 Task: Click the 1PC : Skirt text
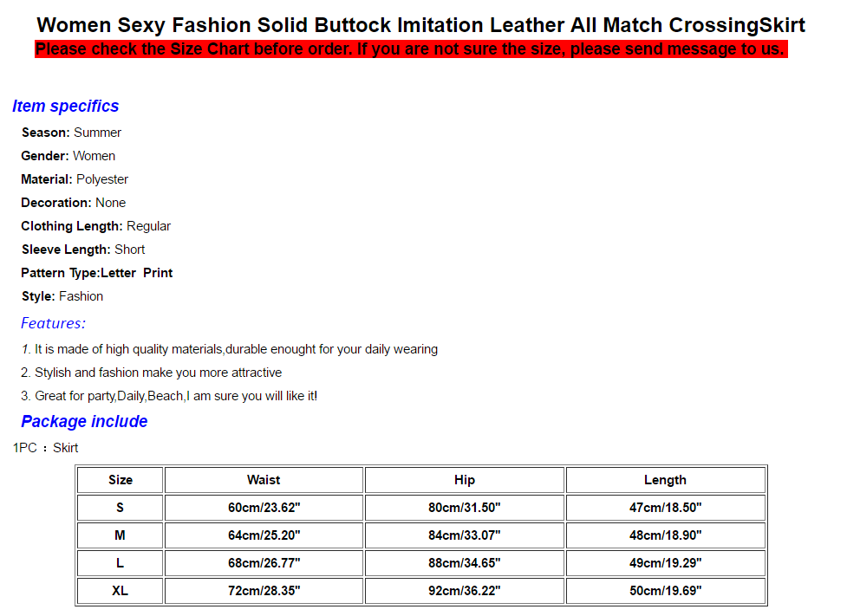46,448
